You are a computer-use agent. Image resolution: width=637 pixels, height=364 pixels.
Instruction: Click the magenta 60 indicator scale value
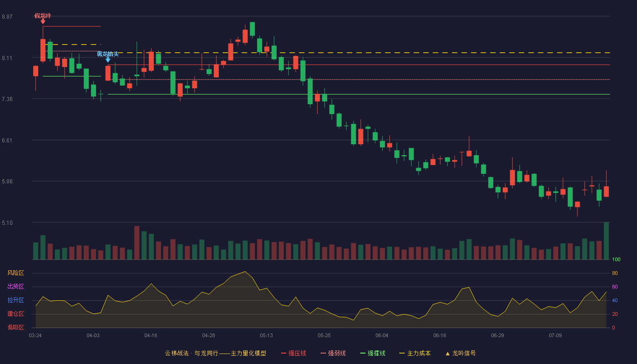coord(614,287)
